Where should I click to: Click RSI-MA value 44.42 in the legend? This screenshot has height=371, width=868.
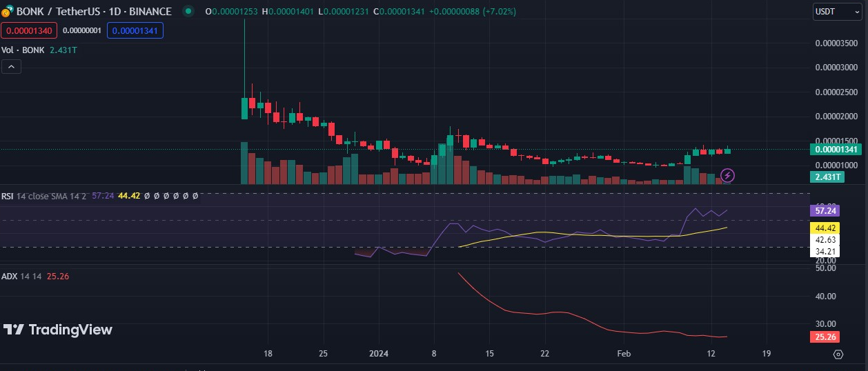(129, 196)
